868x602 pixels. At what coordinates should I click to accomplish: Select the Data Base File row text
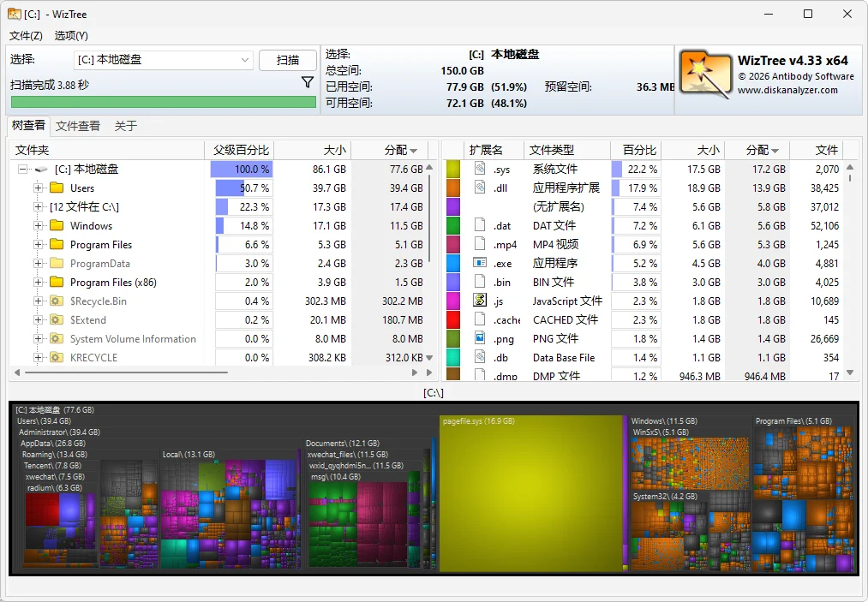pyautogui.click(x=564, y=357)
